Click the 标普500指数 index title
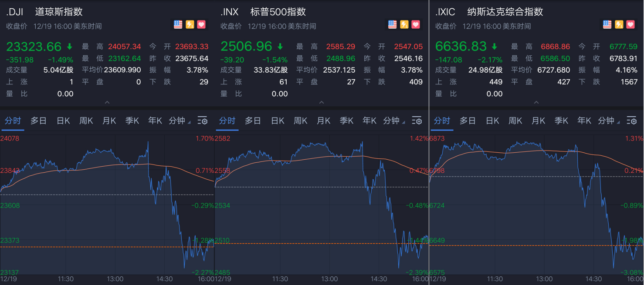Viewport: 644px width, 285px height. (278, 12)
